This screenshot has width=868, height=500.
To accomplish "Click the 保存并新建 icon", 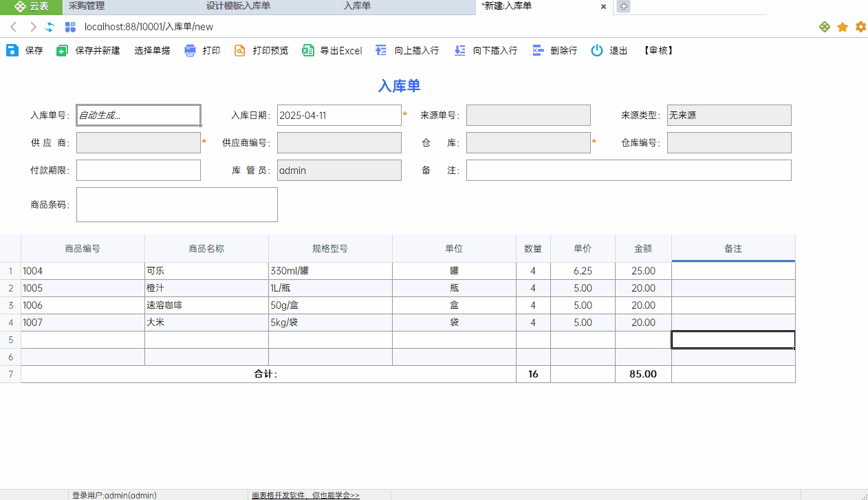I will click(x=63, y=50).
